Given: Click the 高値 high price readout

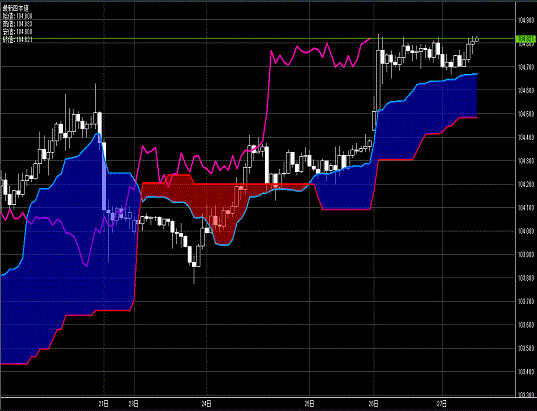Looking at the screenshot, I should [x=17, y=24].
